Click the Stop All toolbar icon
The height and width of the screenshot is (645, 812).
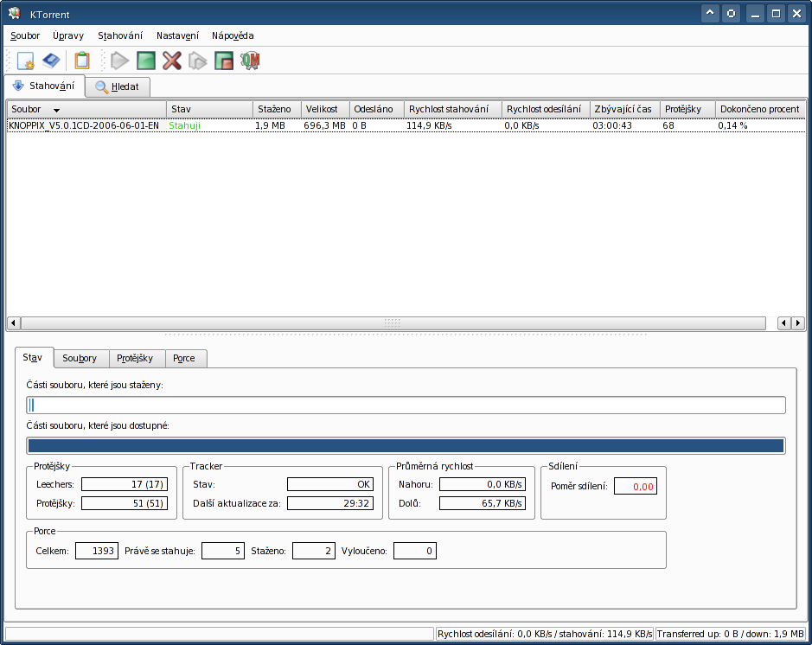pos(224,61)
